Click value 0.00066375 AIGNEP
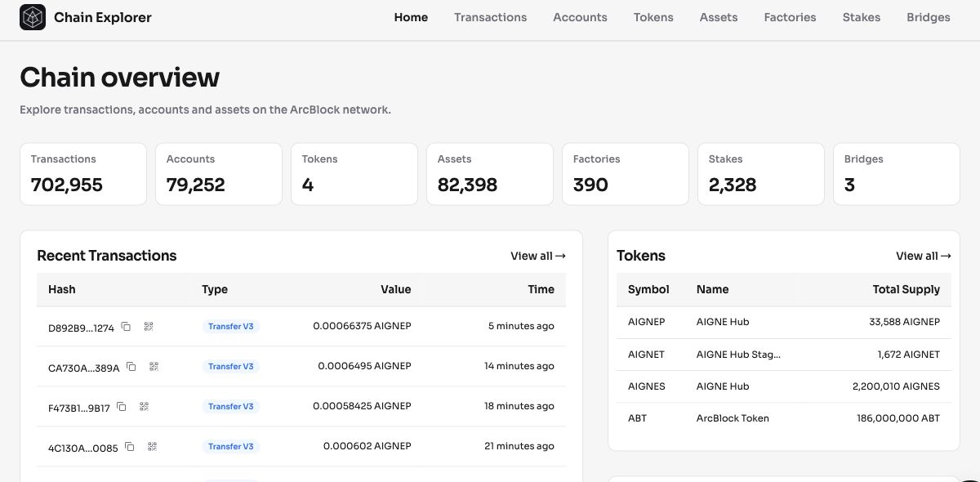This screenshot has height=482, width=980. coord(362,326)
